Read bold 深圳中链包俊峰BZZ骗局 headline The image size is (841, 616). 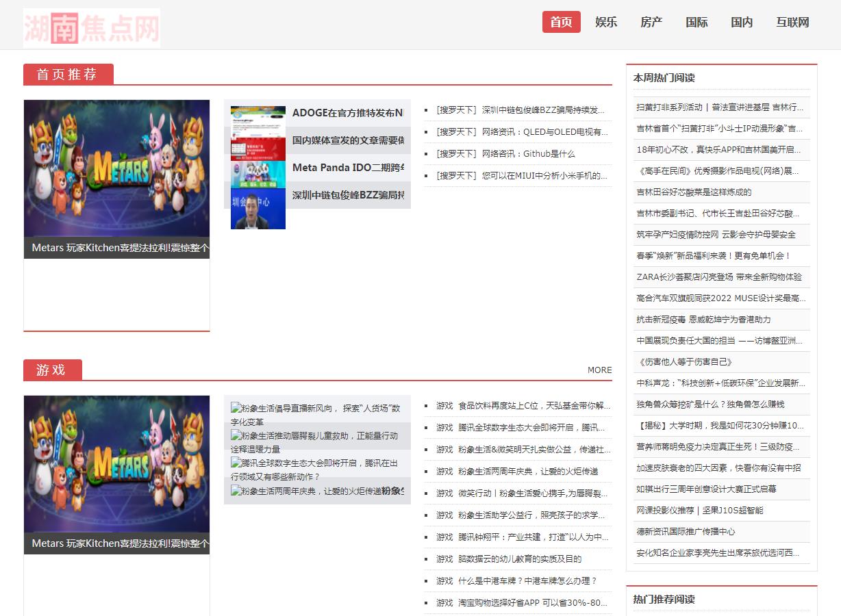(x=348, y=195)
